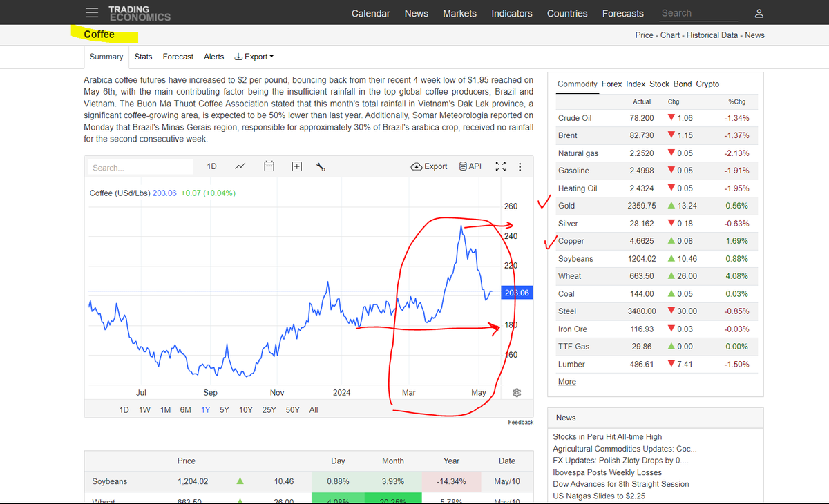
Task: Open Calendar in top navigation
Action: coord(371,13)
